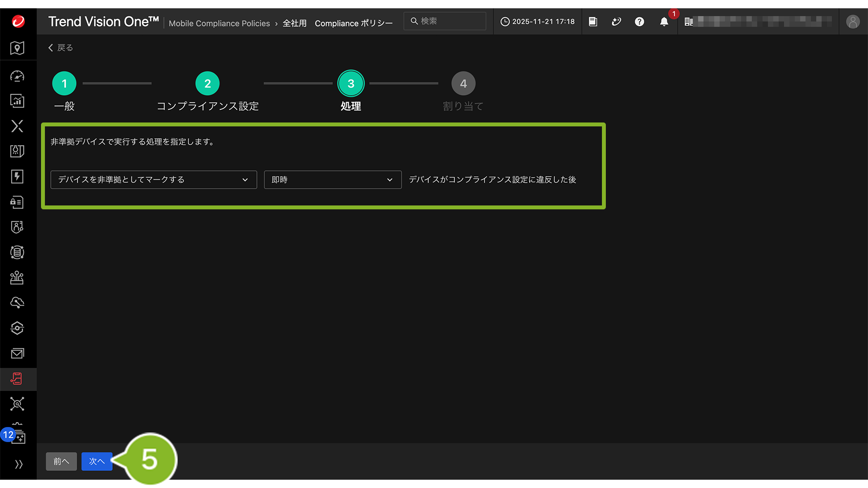Viewport: 868px width, 488px height.
Task: Click the lightning bolt sidebar icon
Action: pyautogui.click(x=18, y=177)
